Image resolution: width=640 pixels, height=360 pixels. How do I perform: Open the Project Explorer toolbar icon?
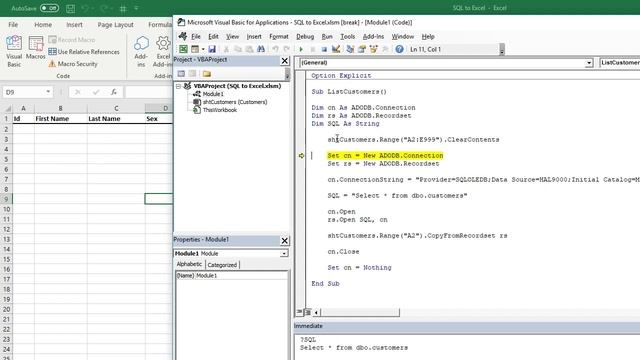tap(350, 49)
